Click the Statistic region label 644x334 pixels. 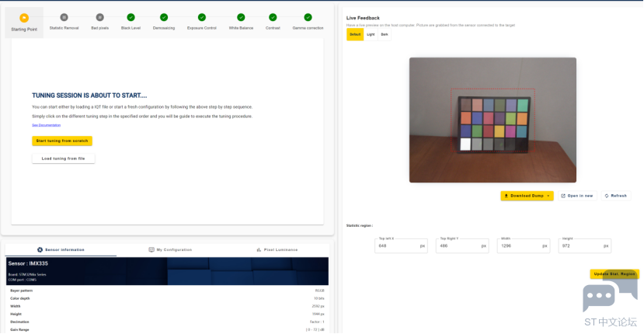coord(360,225)
